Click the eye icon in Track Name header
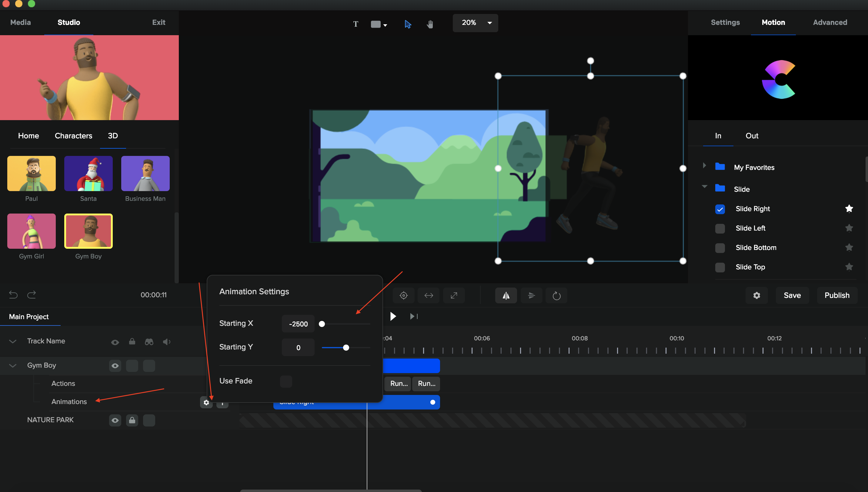The height and width of the screenshot is (492, 868). point(115,342)
